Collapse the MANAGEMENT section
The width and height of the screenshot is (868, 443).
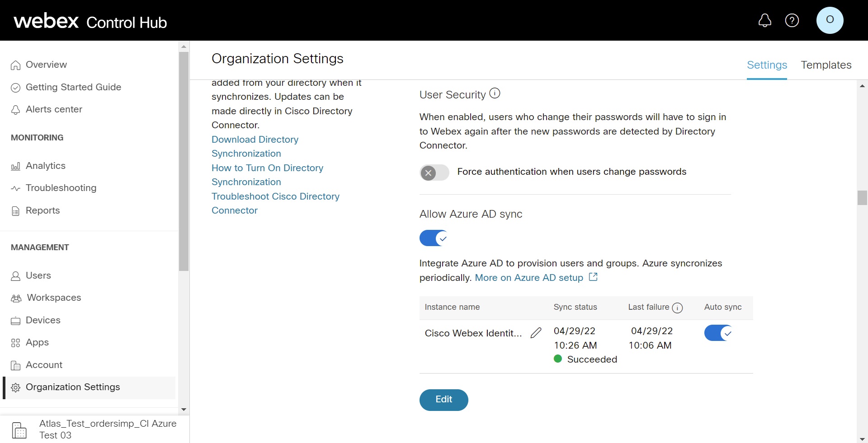click(40, 247)
